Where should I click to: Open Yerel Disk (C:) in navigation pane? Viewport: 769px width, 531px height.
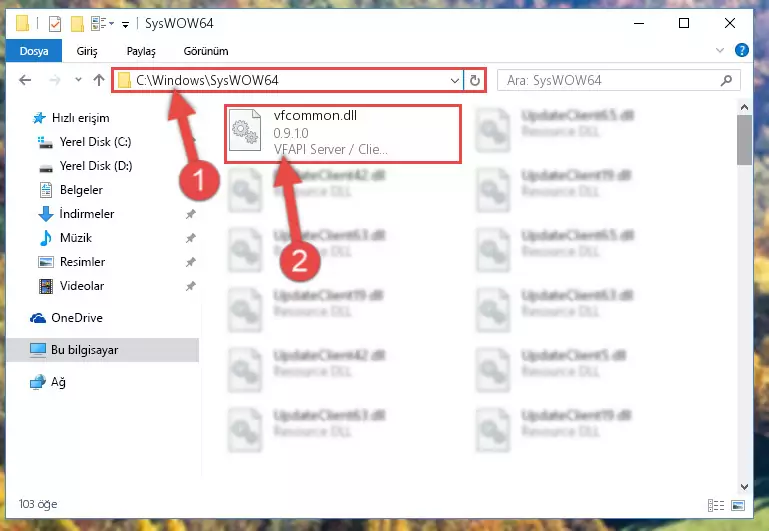pyautogui.click(x=95, y=142)
